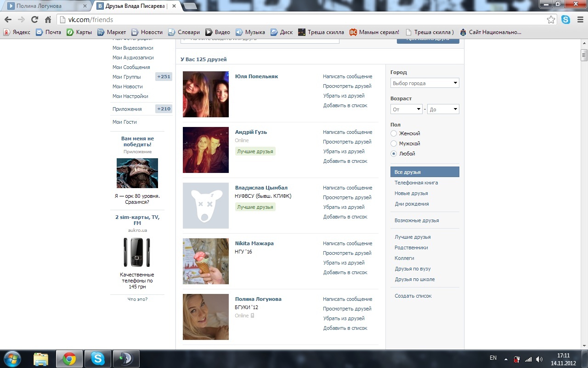Open age До dropdown
This screenshot has height=368, width=588.
tap(443, 109)
